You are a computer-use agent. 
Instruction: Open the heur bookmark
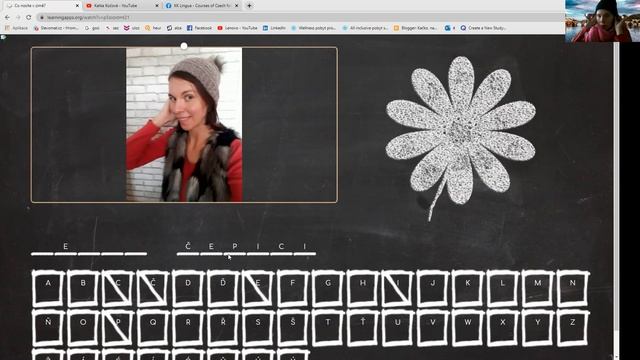point(153,28)
